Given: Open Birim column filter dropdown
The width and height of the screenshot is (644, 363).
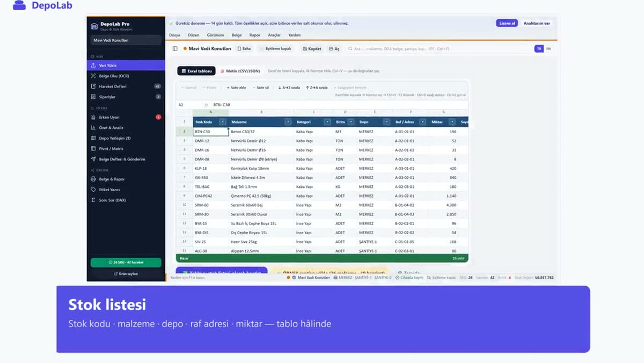Looking at the screenshot, I should pyautogui.click(x=351, y=122).
